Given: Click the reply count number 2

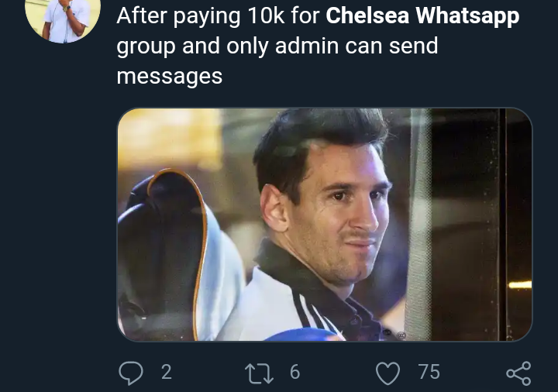Looking at the screenshot, I should [166, 373].
